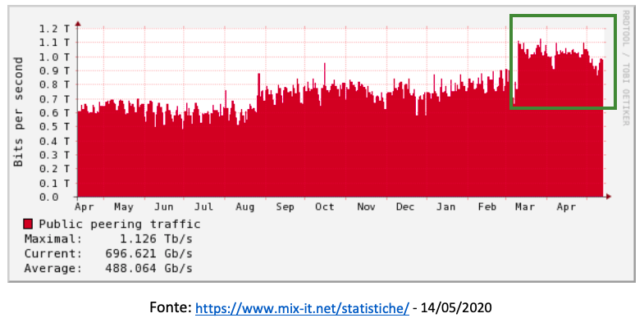
Task: Click the '0.6 T' y-axis label
Action: (55, 113)
